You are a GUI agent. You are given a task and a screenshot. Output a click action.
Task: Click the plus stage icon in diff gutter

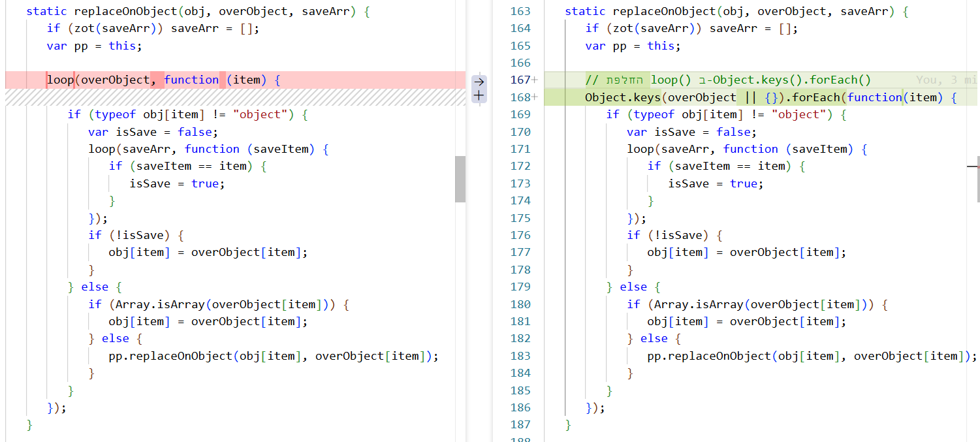[479, 95]
